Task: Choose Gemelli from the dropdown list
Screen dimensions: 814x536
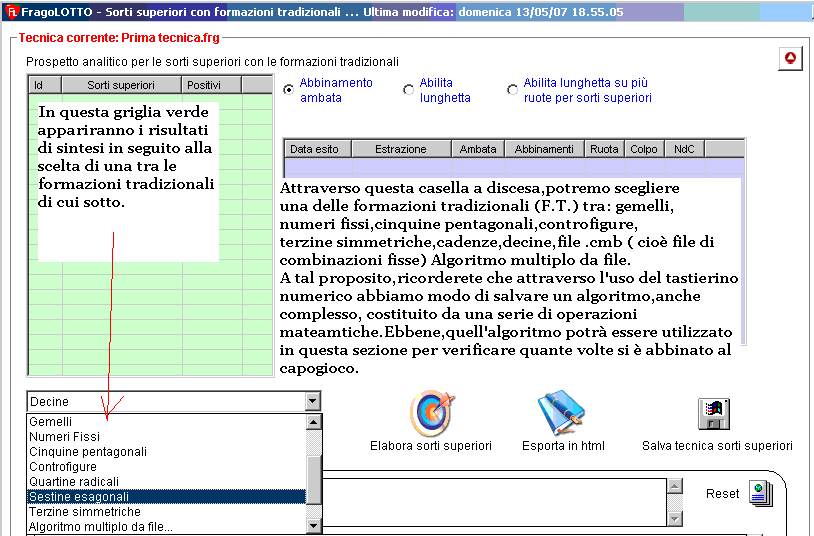Action: click(51, 422)
